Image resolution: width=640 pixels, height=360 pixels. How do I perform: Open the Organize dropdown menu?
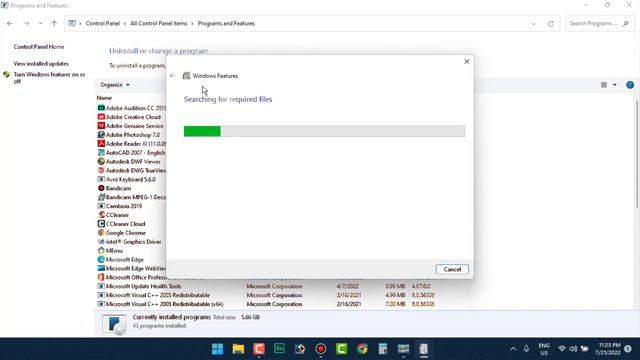[x=115, y=85]
